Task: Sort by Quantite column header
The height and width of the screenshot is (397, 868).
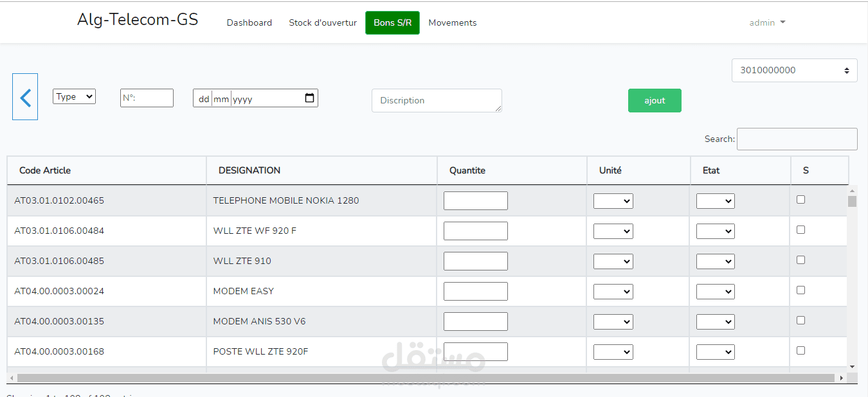Action: pyautogui.click(x=512, y=170)
